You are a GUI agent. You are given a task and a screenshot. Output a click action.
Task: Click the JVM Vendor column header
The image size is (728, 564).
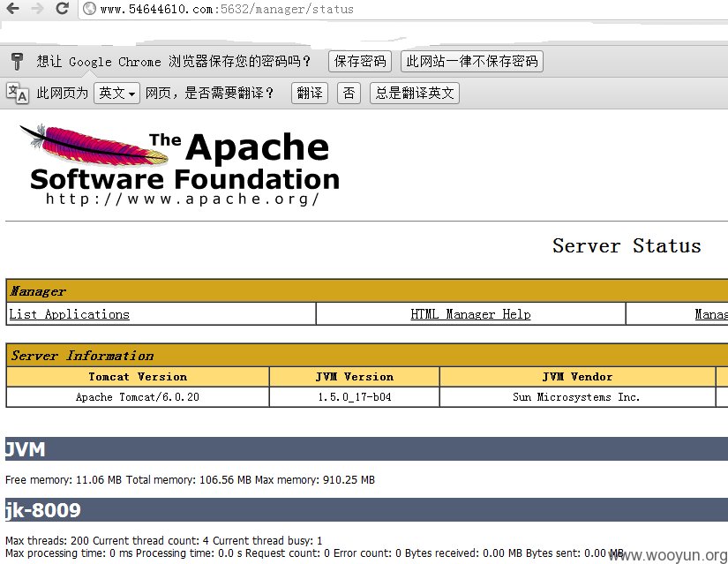pyautogui.click(x=578, y=377)
